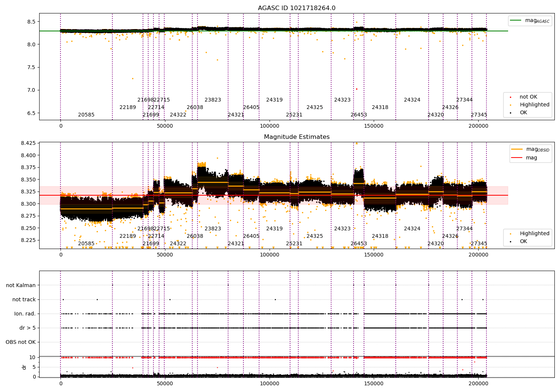Click obsid label 24325 in the middle plot
This screenshot has width=560, height=392.
[315, 236]
